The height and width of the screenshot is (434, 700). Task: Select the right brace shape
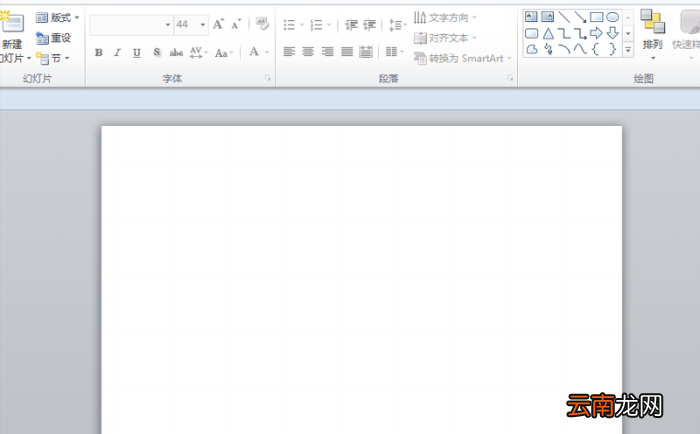pos(612,49)
